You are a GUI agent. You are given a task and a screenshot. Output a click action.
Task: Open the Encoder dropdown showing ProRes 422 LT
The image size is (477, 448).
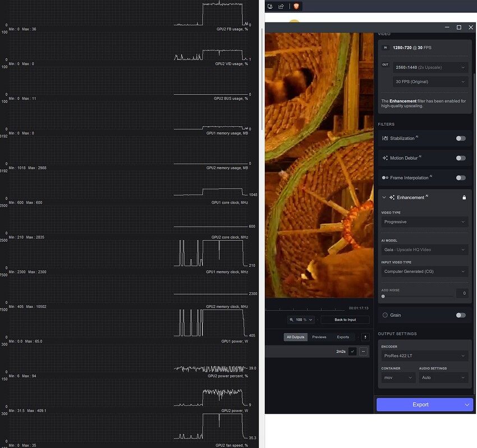point(425,355)
